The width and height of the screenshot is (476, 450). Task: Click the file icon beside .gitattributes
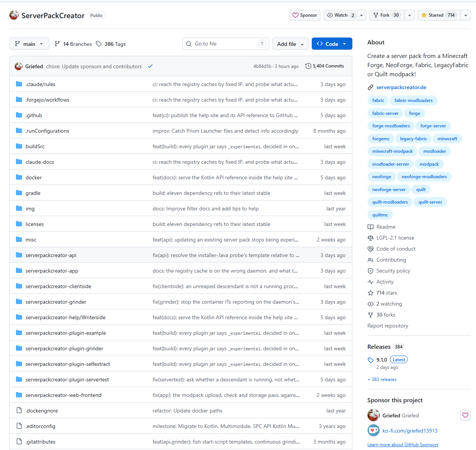pyautogui.click(x=19, y=441)
